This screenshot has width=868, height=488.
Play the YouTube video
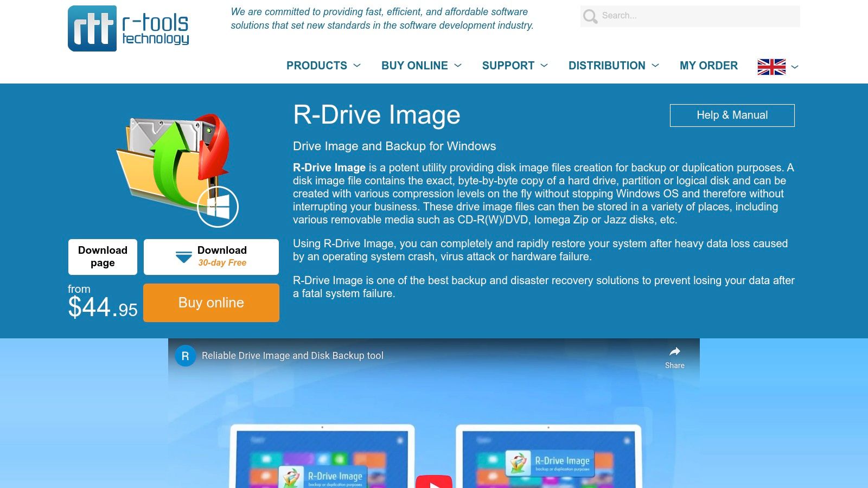(x=434, y=481)
